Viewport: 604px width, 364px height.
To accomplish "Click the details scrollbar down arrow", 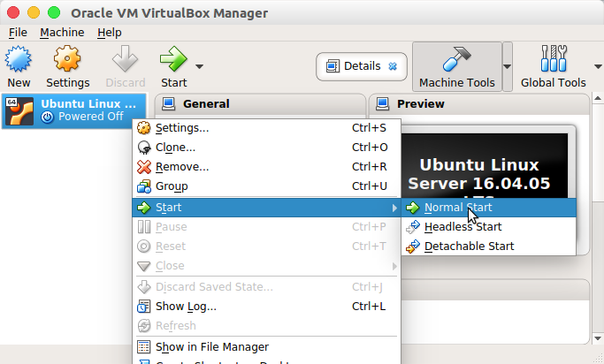I will coord(598,338).
